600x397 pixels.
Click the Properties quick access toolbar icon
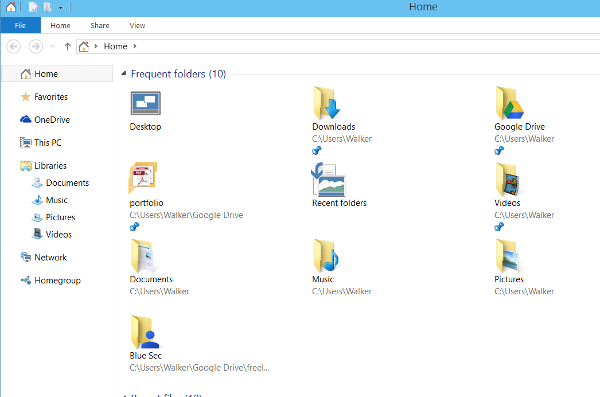[x=33, y=7]
